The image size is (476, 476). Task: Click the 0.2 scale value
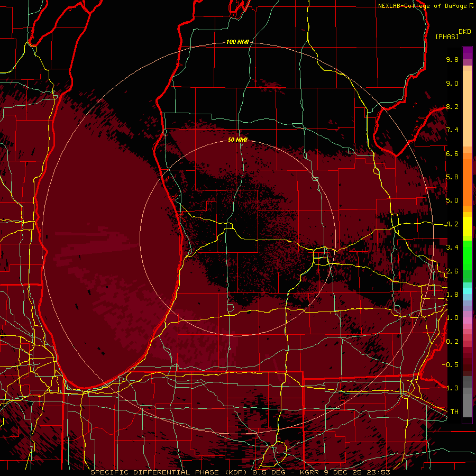point(452,342)
